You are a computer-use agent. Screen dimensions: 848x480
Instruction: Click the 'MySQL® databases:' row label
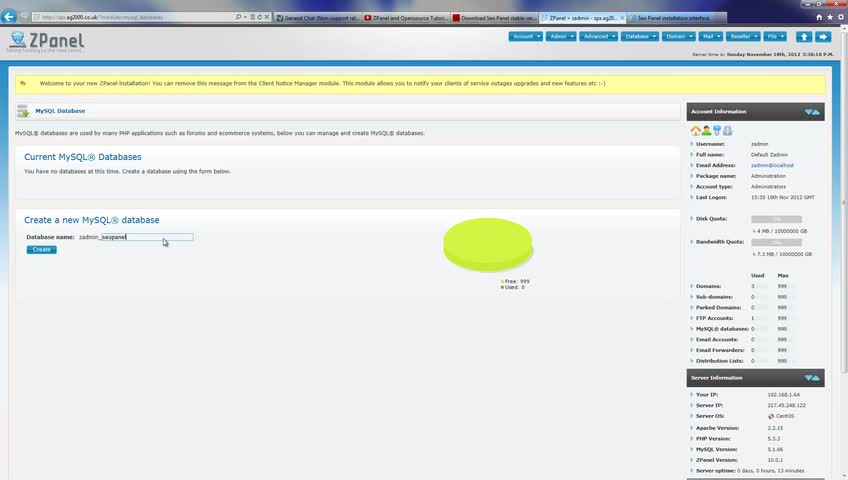point(722,329)
